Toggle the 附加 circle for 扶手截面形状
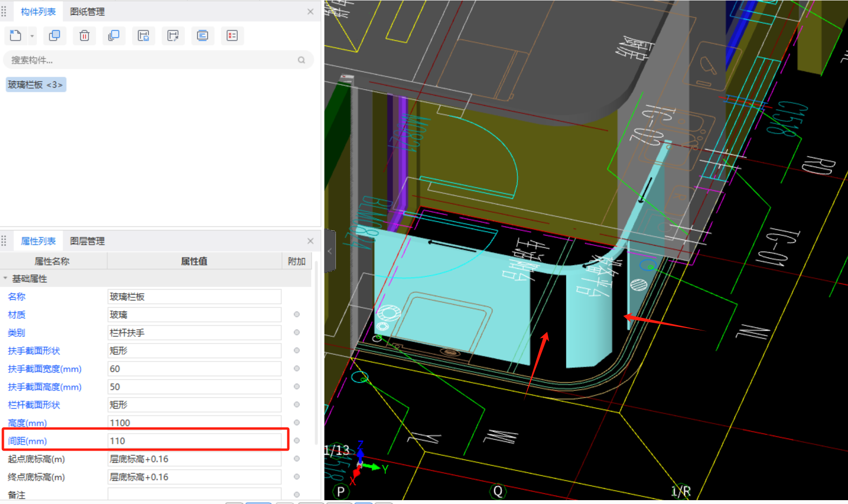The width and height of the screenshot is (848, 504). [x=296, y=351]
